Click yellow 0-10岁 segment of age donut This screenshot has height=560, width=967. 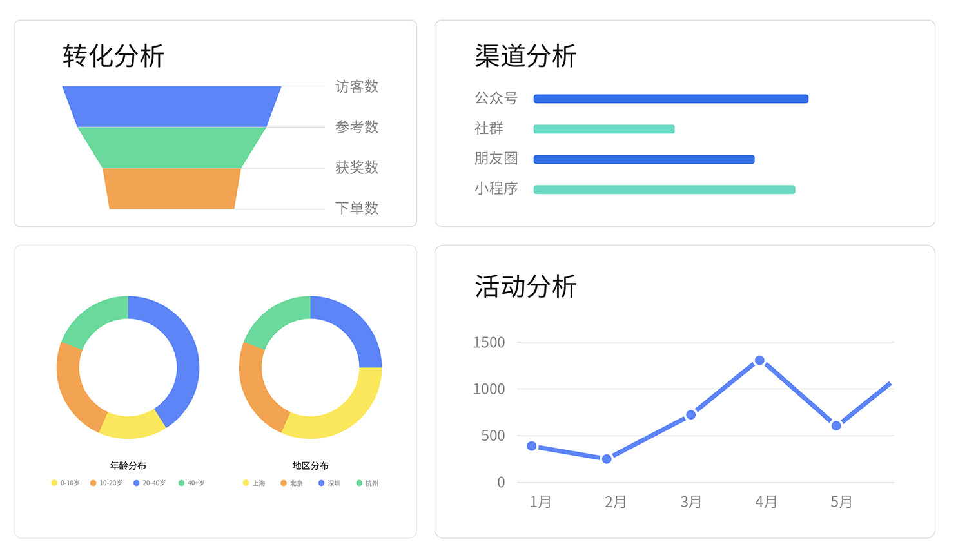coord(132,426)
